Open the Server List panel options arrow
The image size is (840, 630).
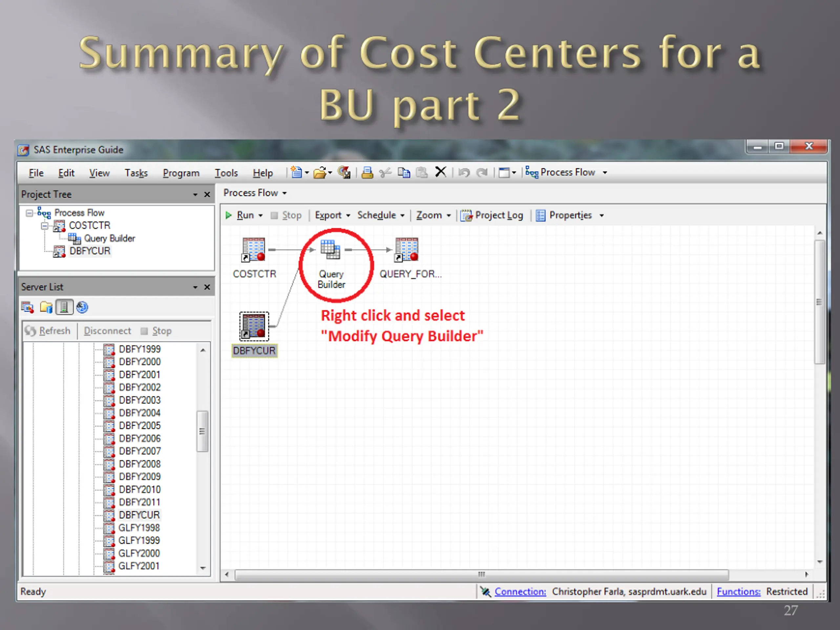coord(195,287)
